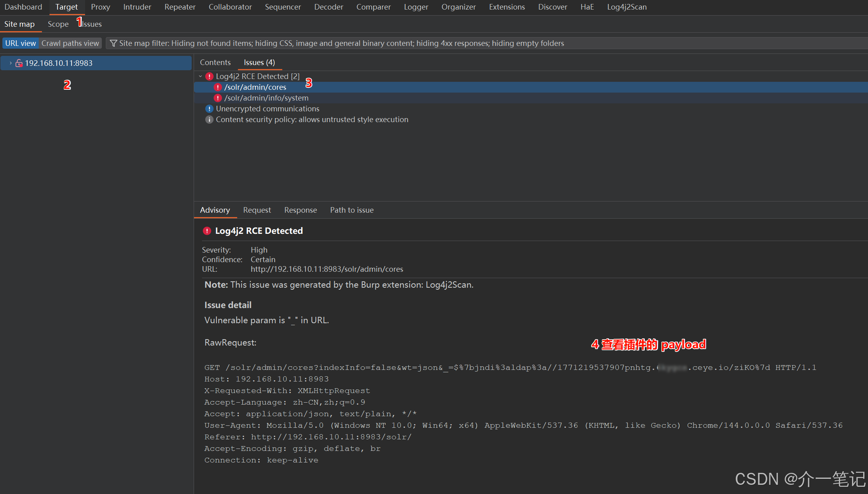This screenshot has height=494, width=868.
Task: Open the Contents tab
Action: point(215,62)
